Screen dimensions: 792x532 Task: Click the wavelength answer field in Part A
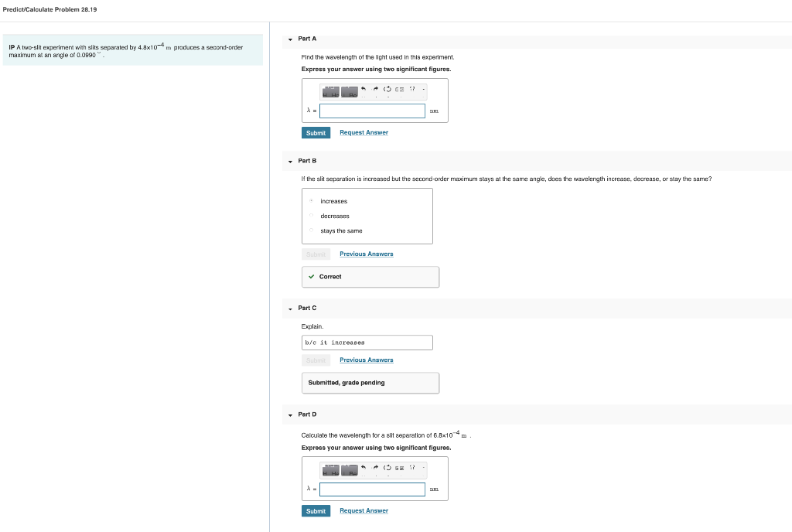372,110
